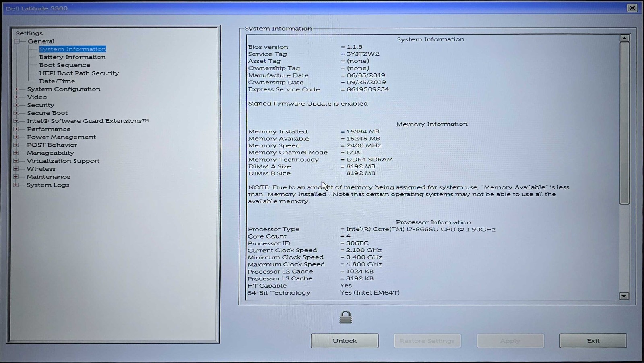
Task: Select the Security category label
Action: pos(41,105)
